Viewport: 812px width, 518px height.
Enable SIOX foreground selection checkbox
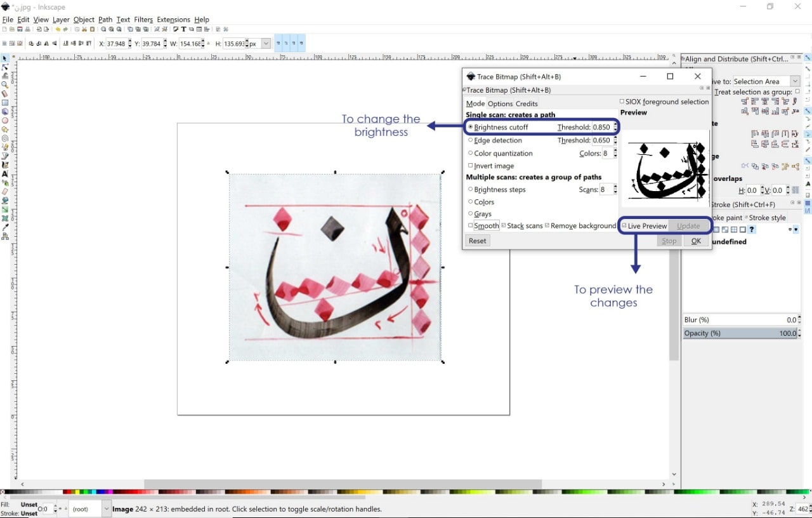click(622, 101)
